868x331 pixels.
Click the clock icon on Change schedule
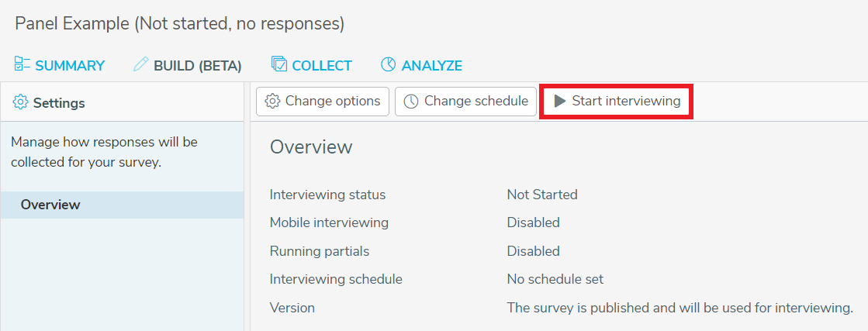point(411,102)
